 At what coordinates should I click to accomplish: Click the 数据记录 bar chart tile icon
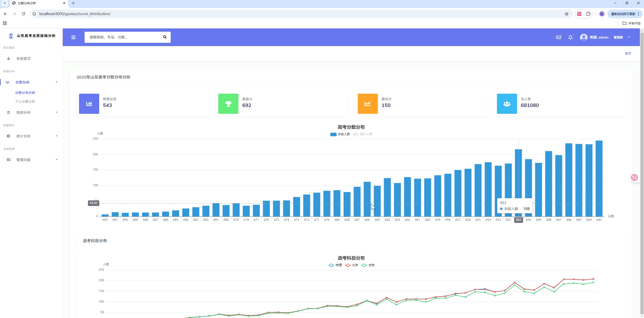click(89, 104)
